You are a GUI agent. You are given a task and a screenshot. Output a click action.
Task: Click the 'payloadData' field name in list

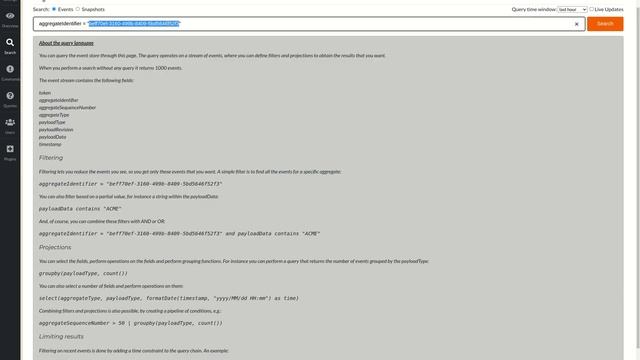pos(52,137)
